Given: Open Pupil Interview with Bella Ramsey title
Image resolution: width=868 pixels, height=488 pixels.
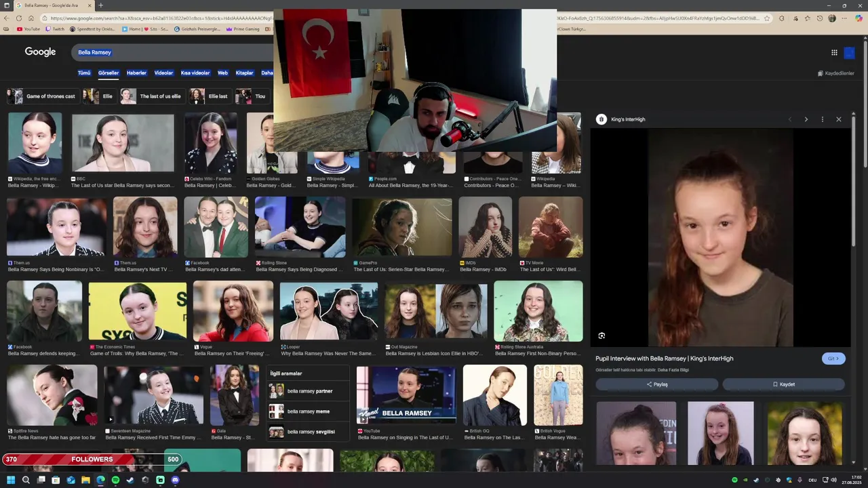Looking at the screenshot, I should [665, 359].
